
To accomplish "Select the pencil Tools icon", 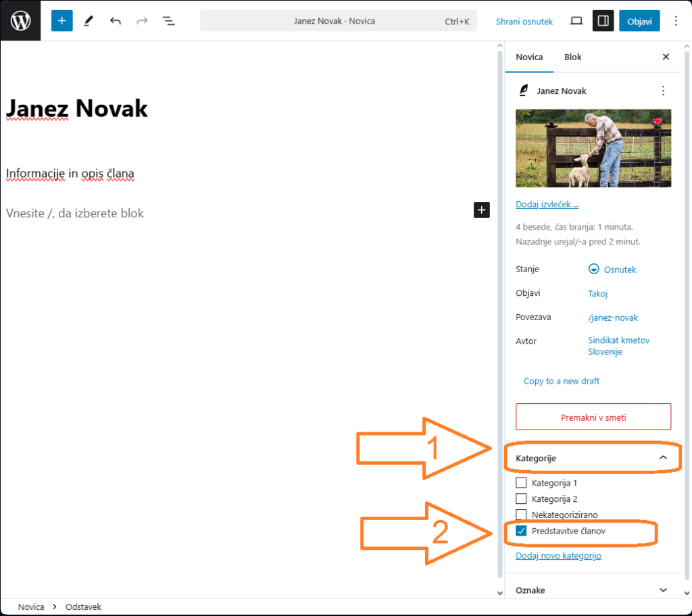I will 89,21.
